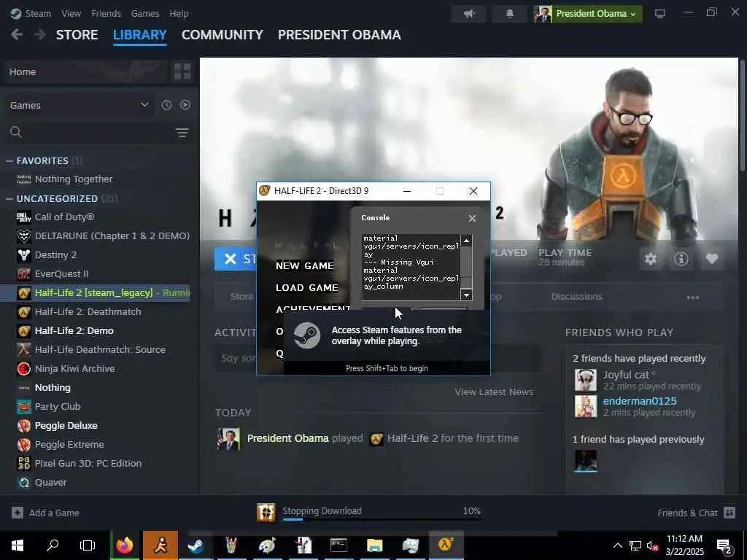
Task: Select Ninja Kiwi Archive
Action: (x=75, y=368)
